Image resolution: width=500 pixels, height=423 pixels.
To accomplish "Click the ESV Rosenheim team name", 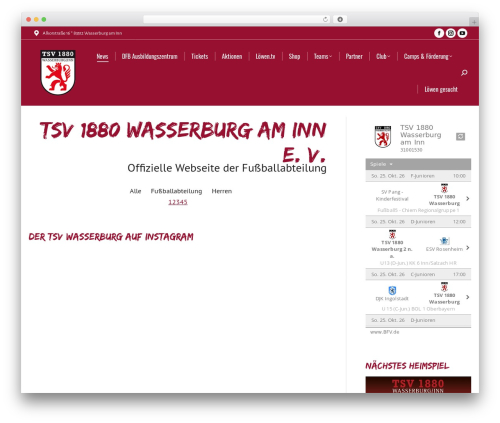I will tap(444, 249).
